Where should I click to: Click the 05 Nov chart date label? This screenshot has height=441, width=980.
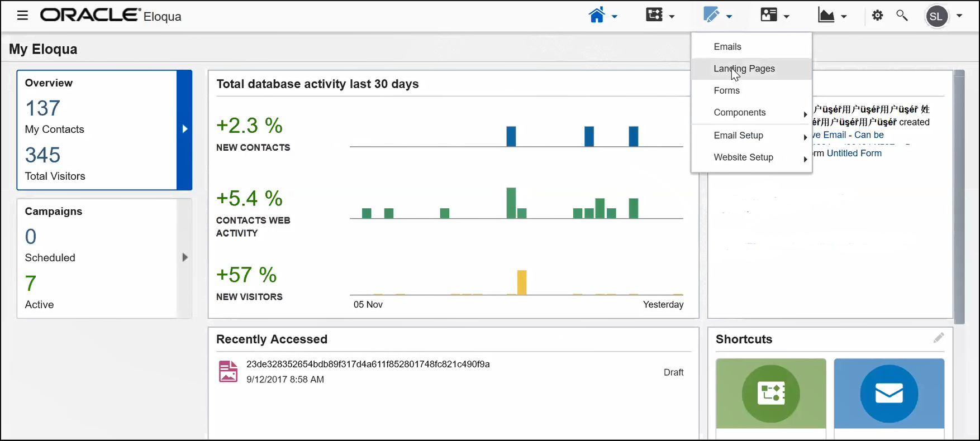368,305
